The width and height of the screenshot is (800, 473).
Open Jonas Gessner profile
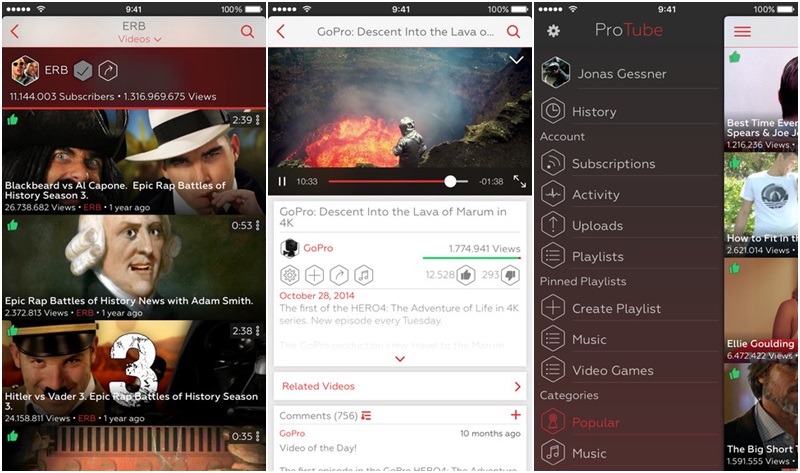point(629,73)
